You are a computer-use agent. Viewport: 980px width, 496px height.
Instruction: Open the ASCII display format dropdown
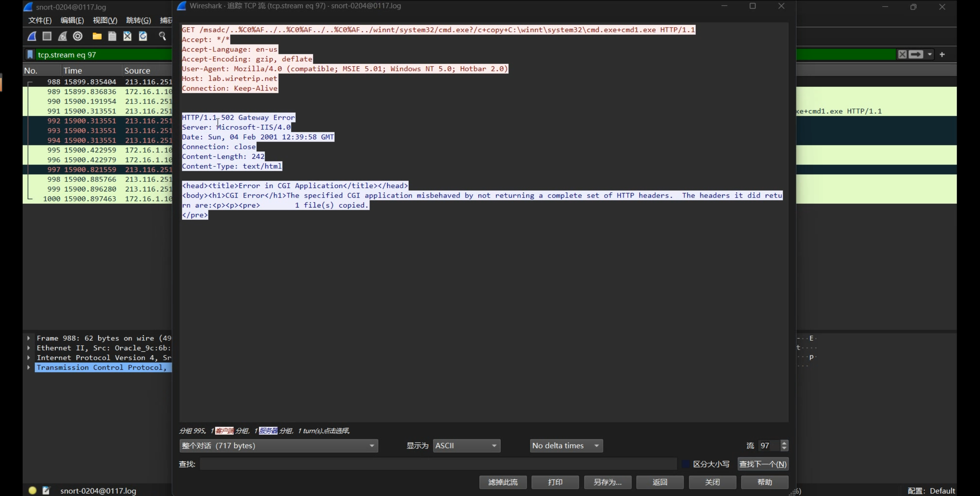[466, 446]
